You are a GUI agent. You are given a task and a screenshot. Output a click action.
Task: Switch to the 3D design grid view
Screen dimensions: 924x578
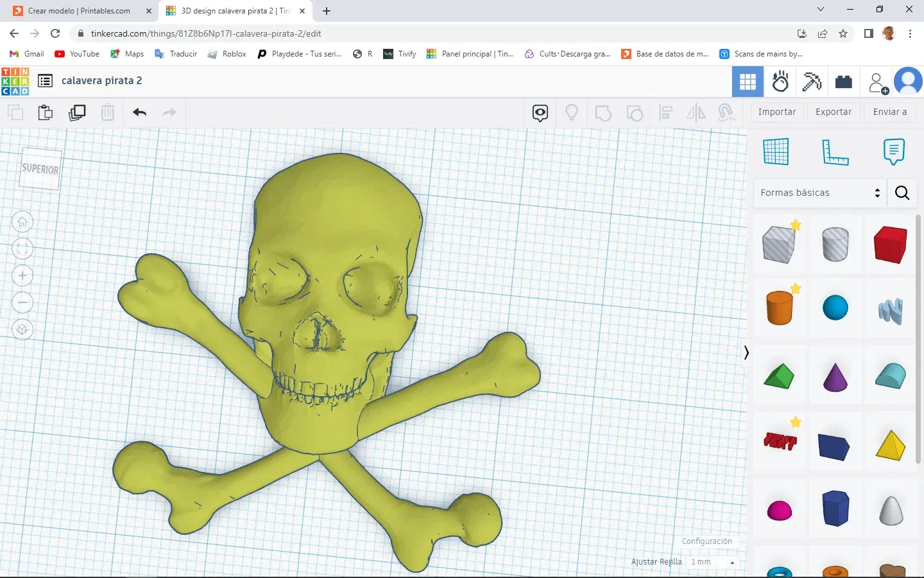point(748,82)
